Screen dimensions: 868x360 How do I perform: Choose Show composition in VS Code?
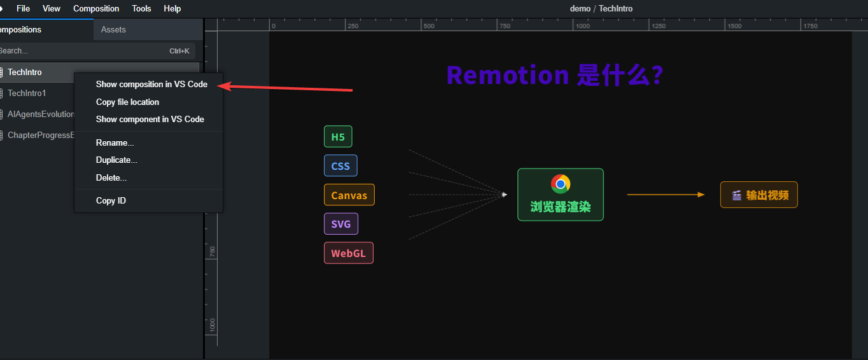tap(151, 85)
